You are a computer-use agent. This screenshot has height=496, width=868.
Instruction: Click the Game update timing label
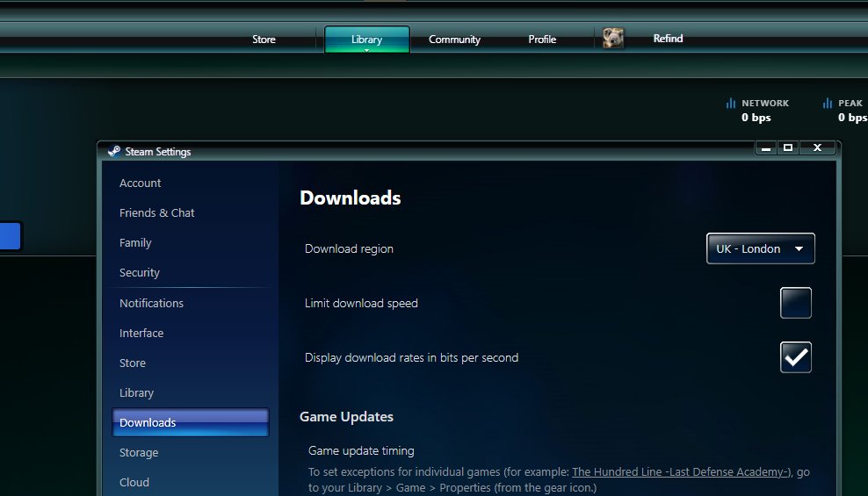(x=361, y=450)
